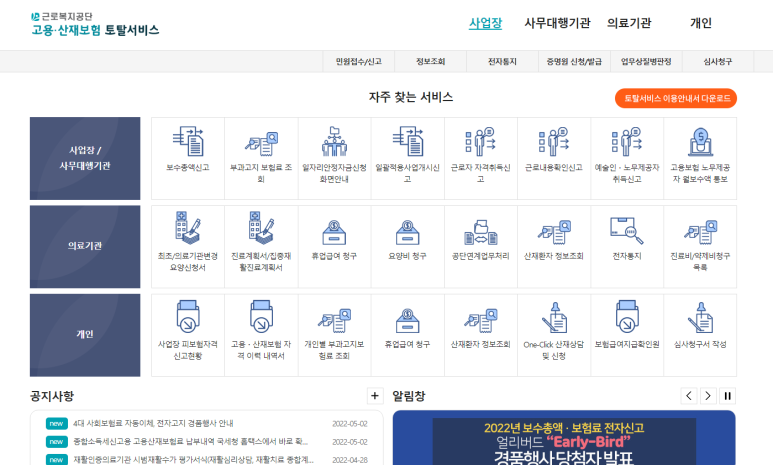The image size is (773, 465).
Task: Open the 심사청구 menu
Action: coord(717,62)
